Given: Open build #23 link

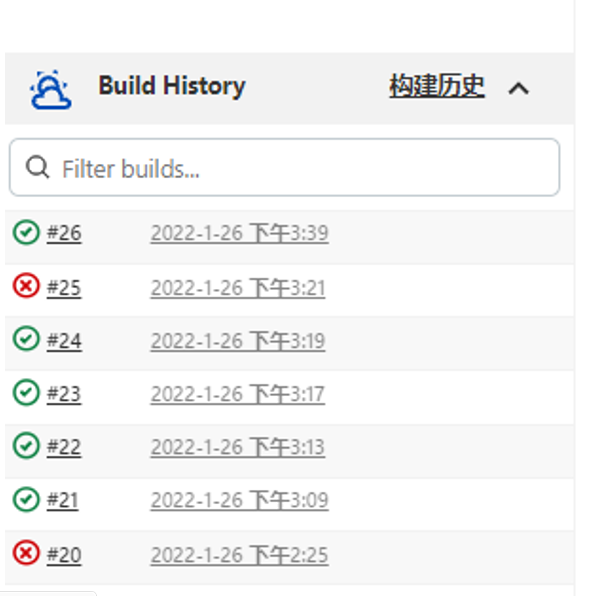Looking at the screenshot, I should (64, 394).
